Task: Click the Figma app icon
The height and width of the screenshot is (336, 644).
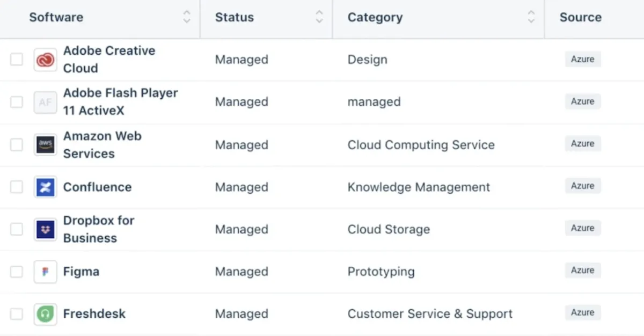Action: 45,272
